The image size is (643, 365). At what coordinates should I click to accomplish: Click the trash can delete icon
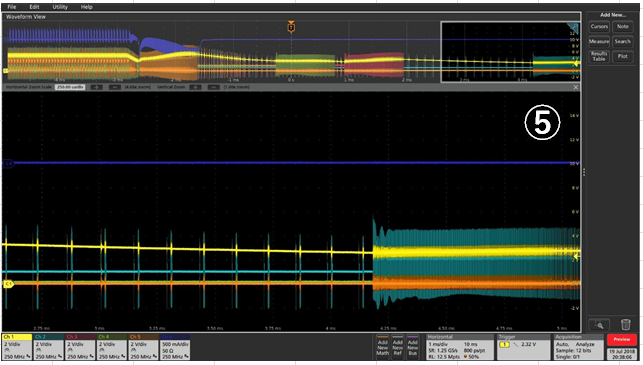click(x=625, y=325)
